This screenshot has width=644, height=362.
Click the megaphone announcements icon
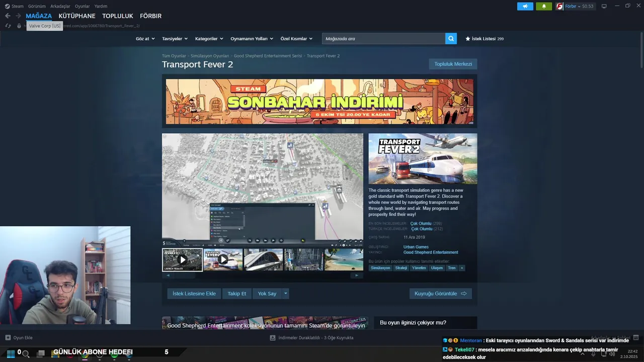(525, 7)
